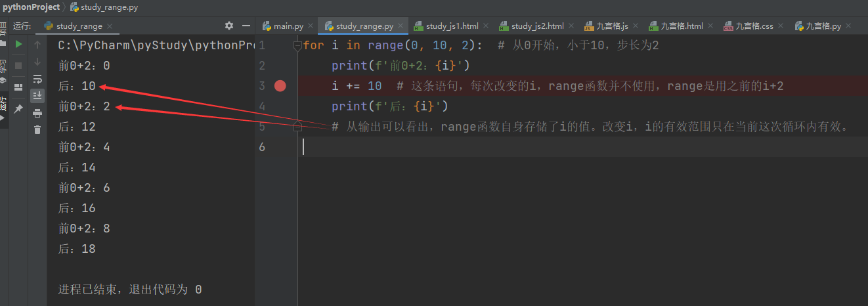Click pythonProject in the breadcrumb
Screen dimensions: 868x306
31,7
